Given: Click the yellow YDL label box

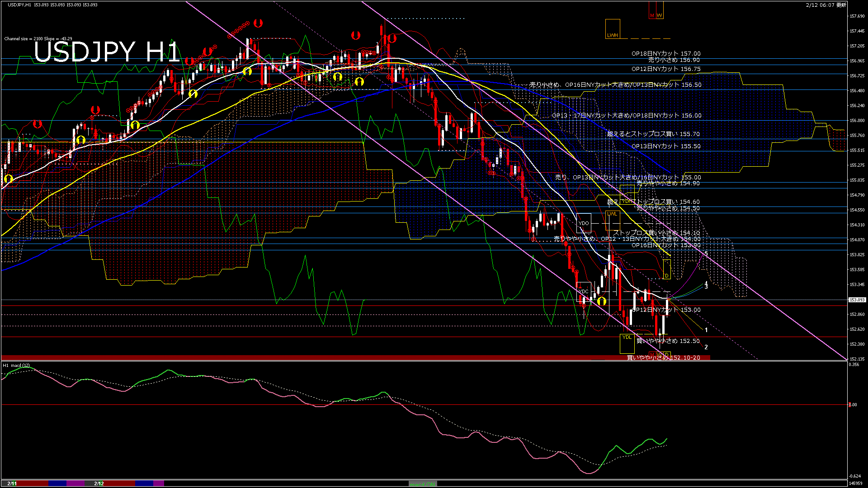Looking at the screenshot, I should point(627,343).
